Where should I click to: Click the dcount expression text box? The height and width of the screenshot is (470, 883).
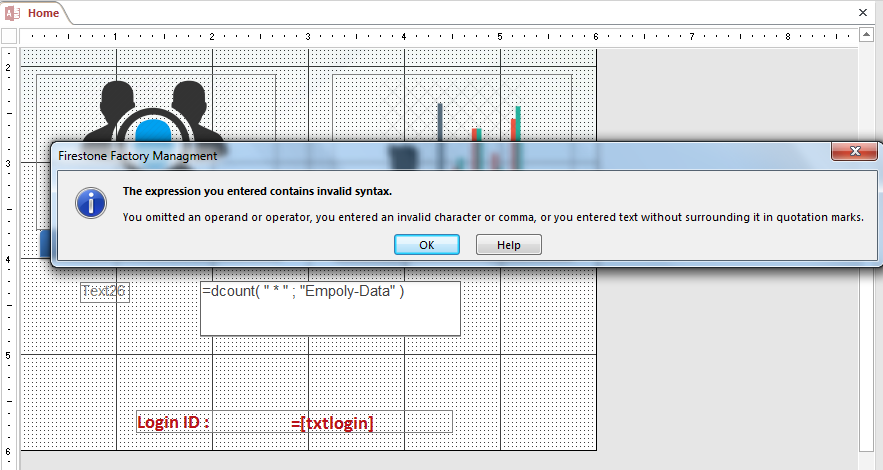click(330, 308)
